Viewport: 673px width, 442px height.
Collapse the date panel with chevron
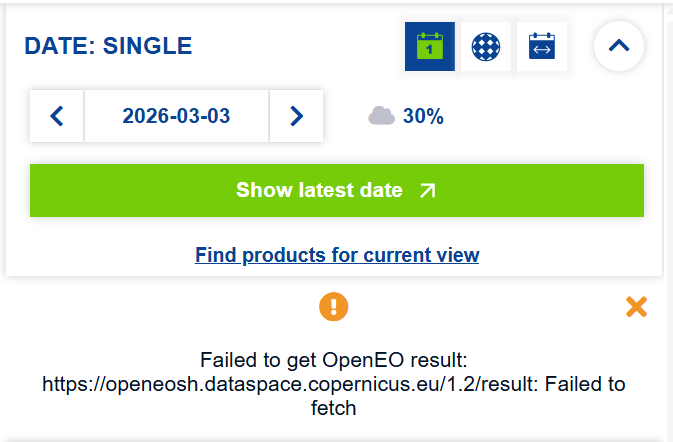pyautogui.click(x=619, y=46)
